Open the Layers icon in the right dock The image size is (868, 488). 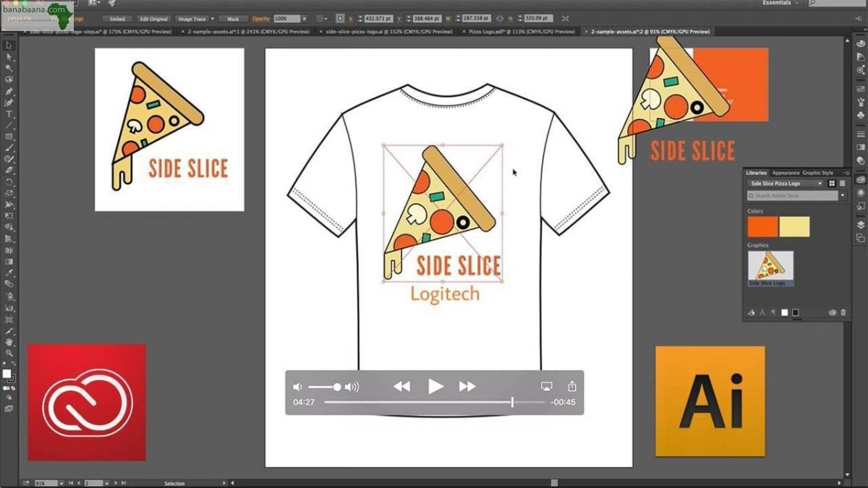861,224
